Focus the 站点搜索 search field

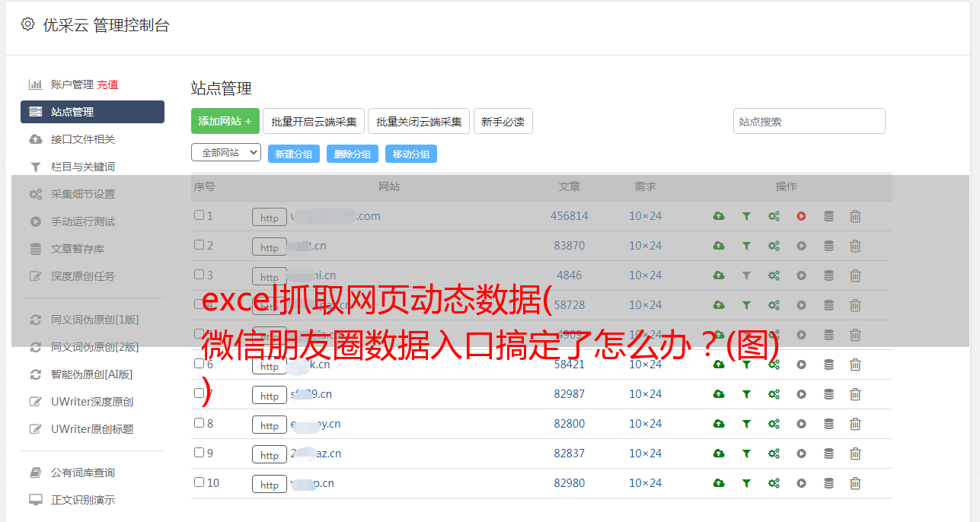point(809,121)
